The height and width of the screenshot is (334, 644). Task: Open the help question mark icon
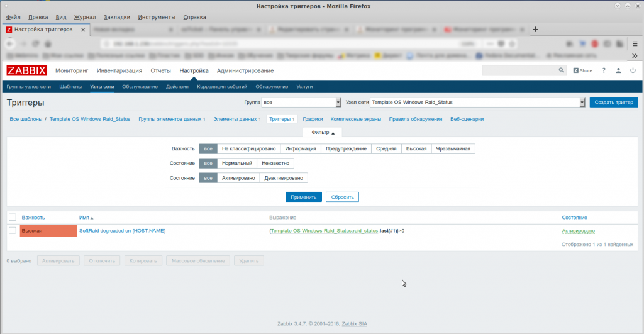[x=604, y=70]
